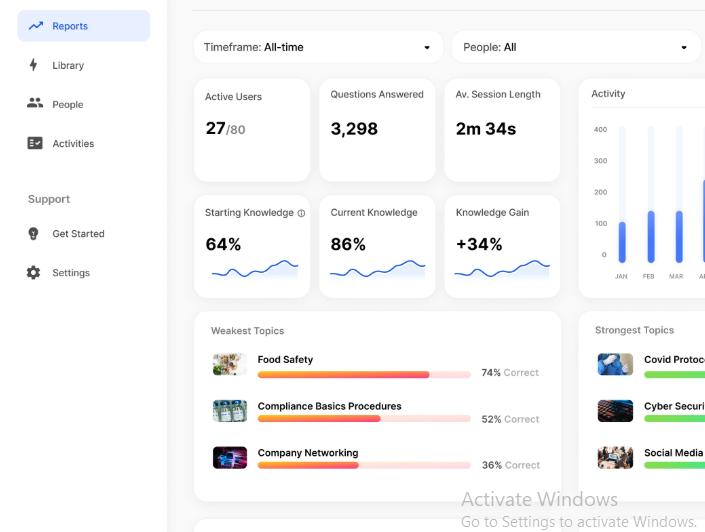This screenshot has height=532, width=705.
Task: Click the Compliance Basics Procedures thumbnail
Action: [230, 411]
